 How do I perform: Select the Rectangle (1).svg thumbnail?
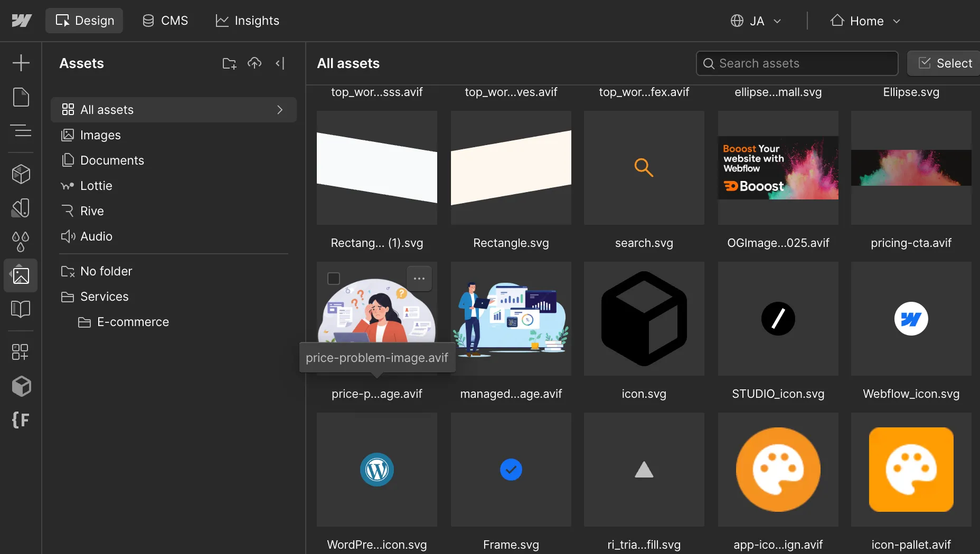377,168
